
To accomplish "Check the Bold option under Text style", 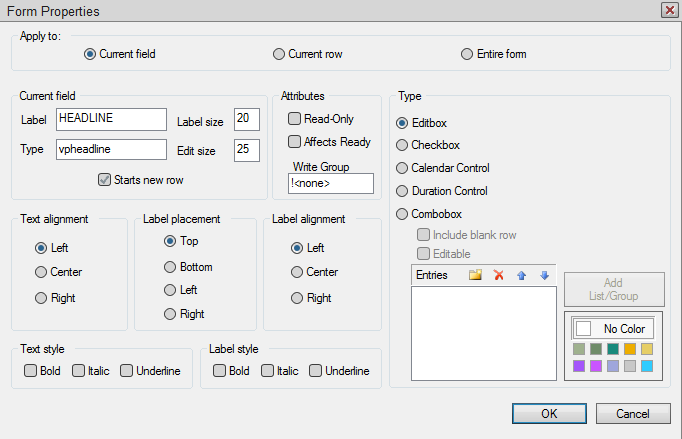I will 31,371.
